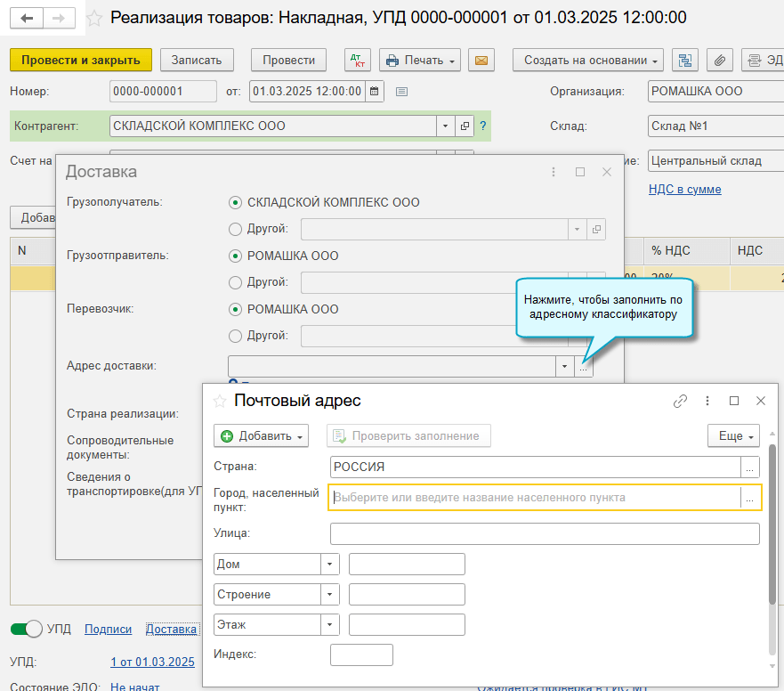Click the Дт/Кт accounting entries icon

tap(358, 61)
